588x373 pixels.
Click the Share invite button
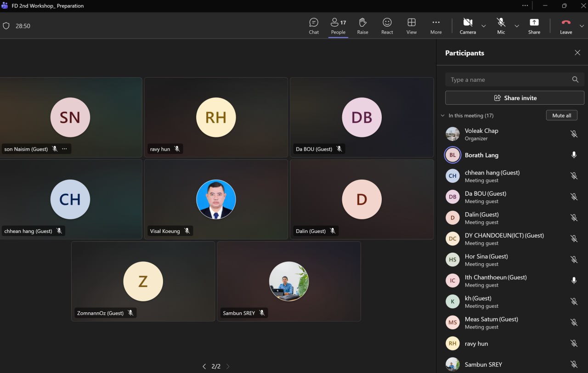pos(514,98)
